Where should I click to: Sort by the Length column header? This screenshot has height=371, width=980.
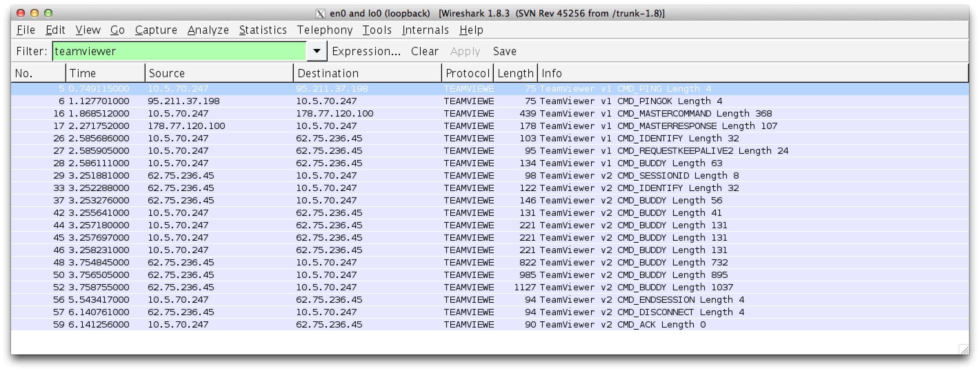516,73
